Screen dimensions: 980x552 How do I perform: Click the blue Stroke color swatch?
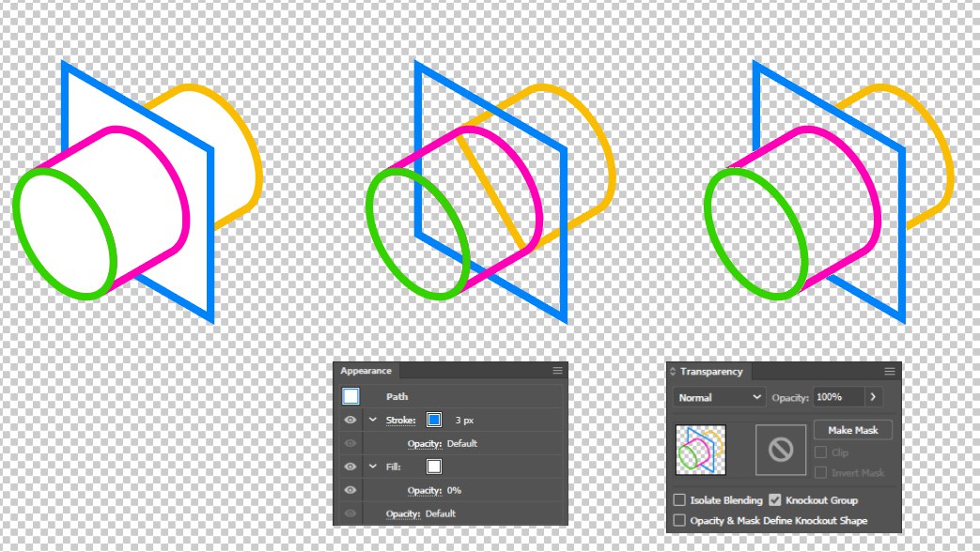click(x=434, y=420)
